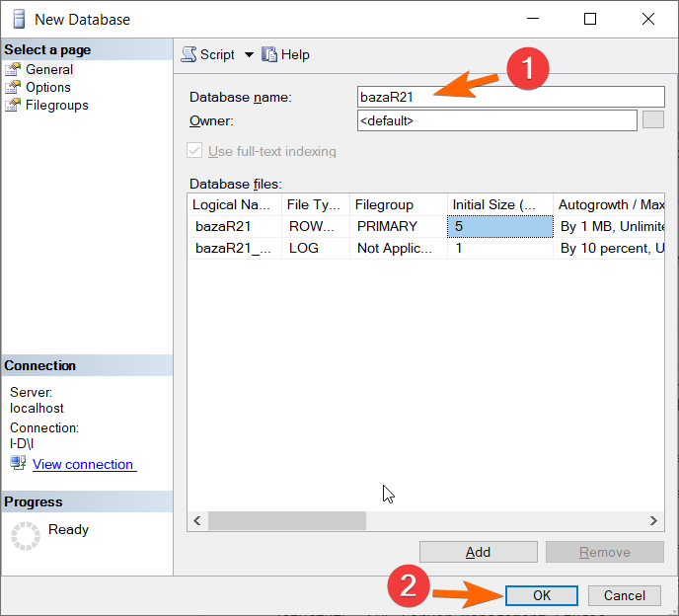Click the 'By 1 MB, Unlimited' autogrowth cell

609,226
